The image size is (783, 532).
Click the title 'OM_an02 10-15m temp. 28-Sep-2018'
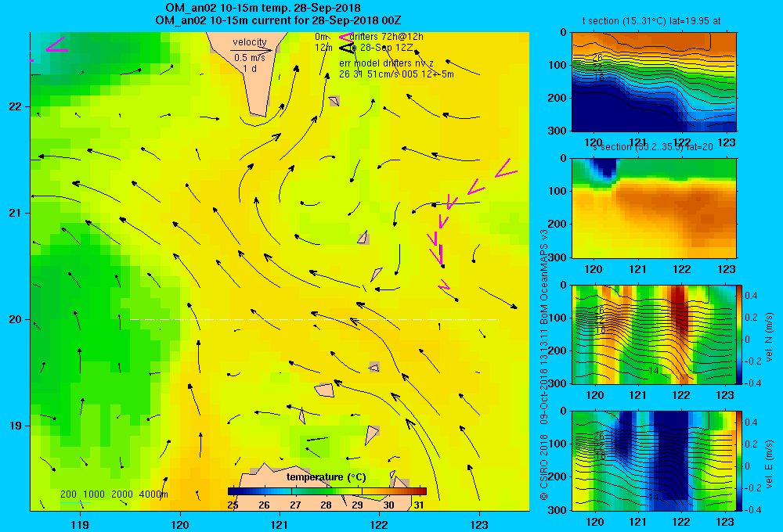coord(262,8)
